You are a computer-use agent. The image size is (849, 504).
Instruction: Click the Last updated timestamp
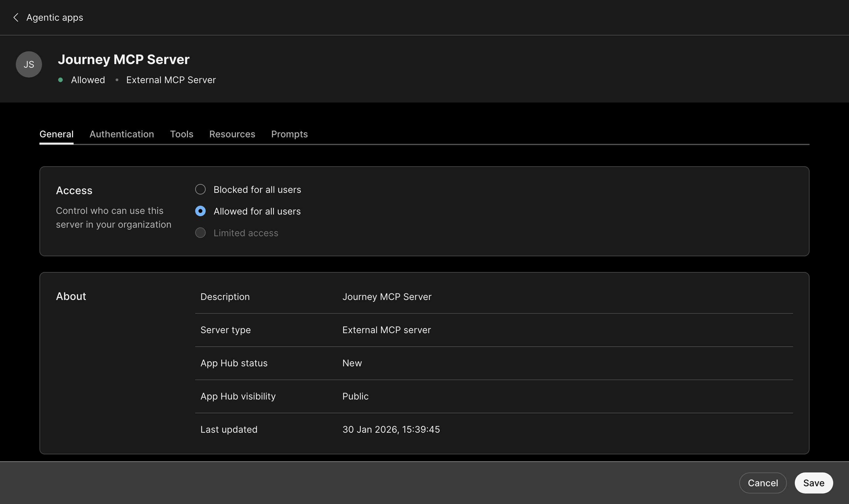391,429
